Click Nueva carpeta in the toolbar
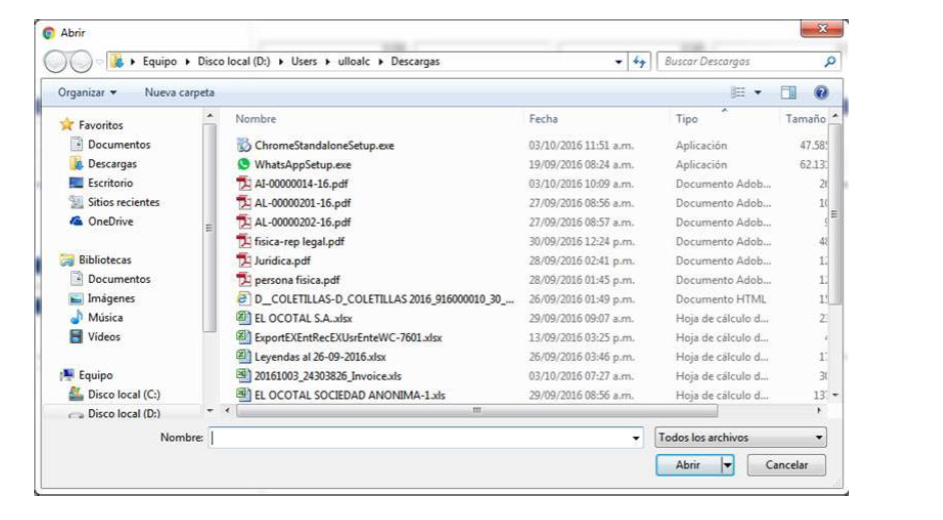Image resolution: width=943 pixels, height=520 pixels. pos(179,92)
